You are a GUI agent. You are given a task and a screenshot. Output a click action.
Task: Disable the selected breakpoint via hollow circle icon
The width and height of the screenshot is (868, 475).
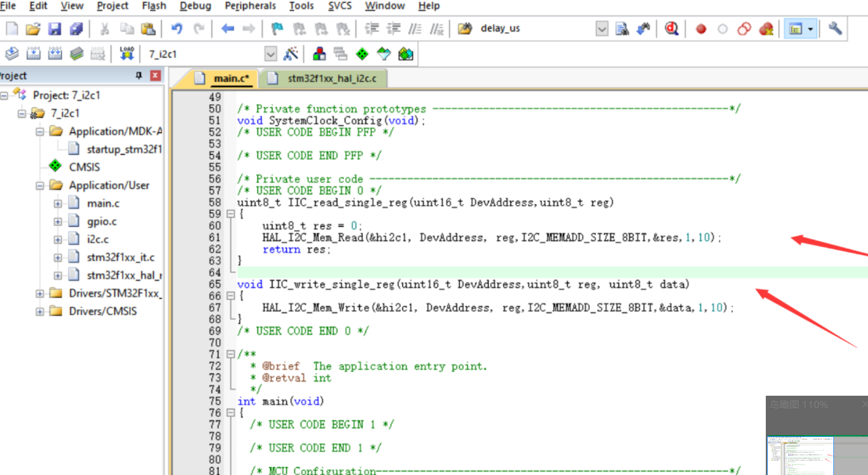tap(723, 28)
